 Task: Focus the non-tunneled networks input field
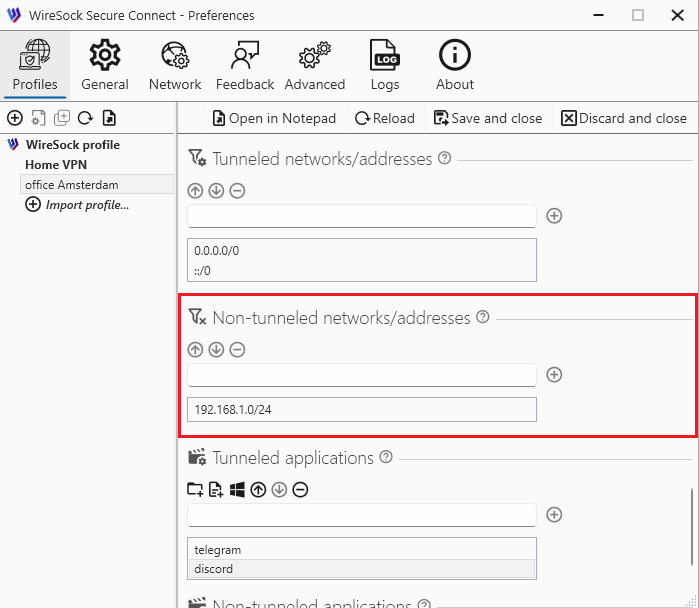pos(362,375)
